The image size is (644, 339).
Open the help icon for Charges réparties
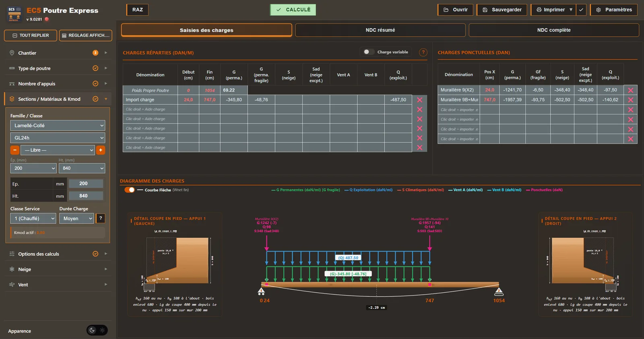coord(423,52)
